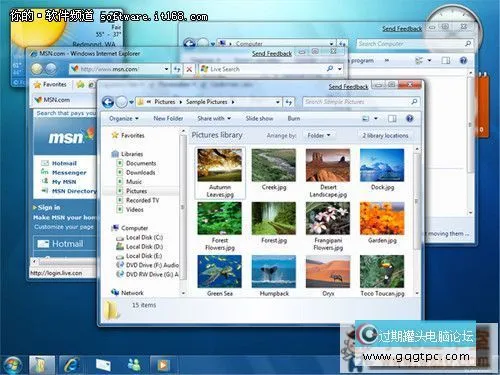Toggle preview pane in Computer window
Image resolution: width=500 pixels, height=375 pixels.
point(446,60)
